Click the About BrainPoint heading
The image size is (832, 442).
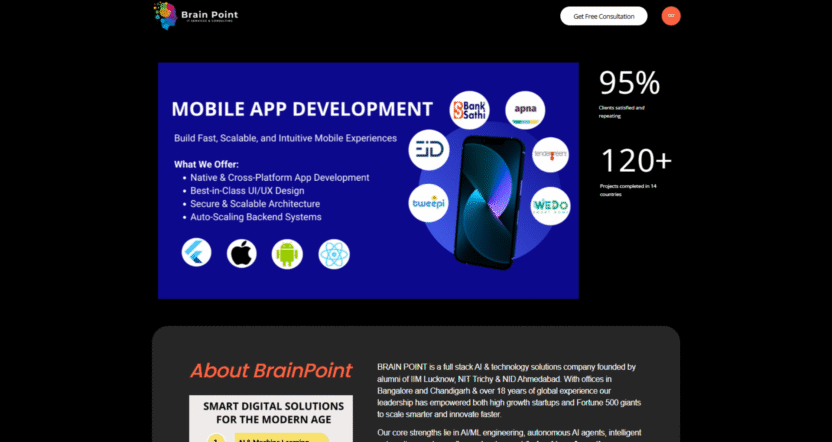click(271, 371)
